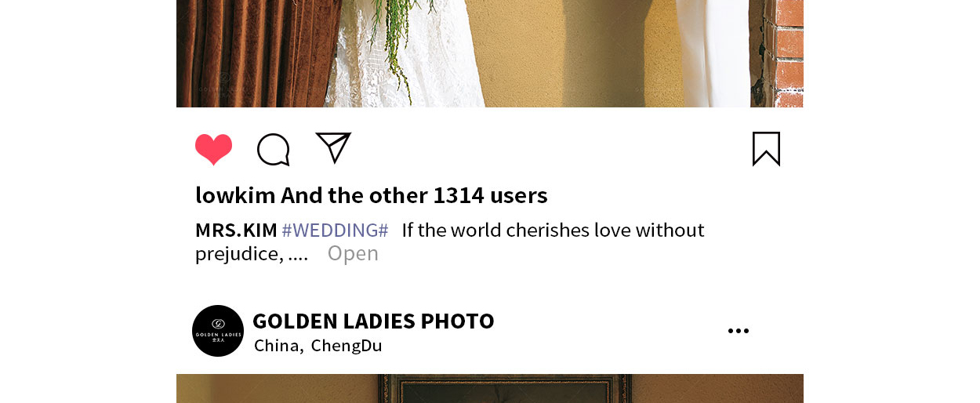Browse the #WEDDING# hashtag
980x403 pixels.
(335, 231)
